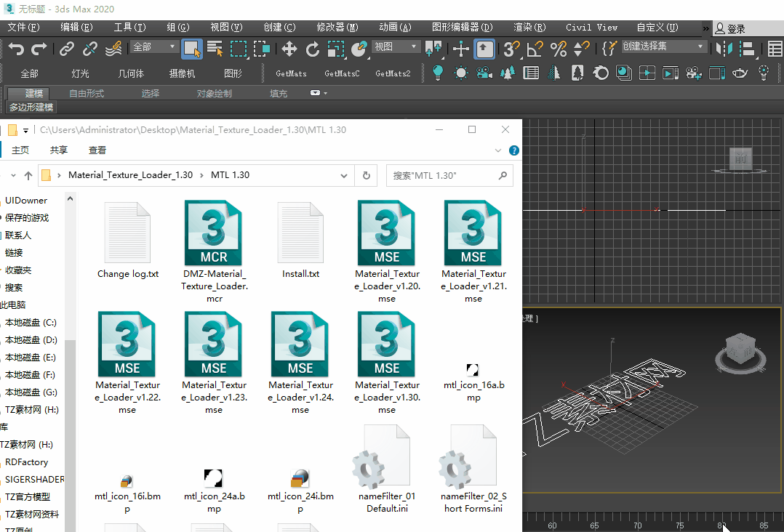This screenshot has width=784, height=532.
Task: Undo the last action in 3ds Max
Action: coord(16,49)
